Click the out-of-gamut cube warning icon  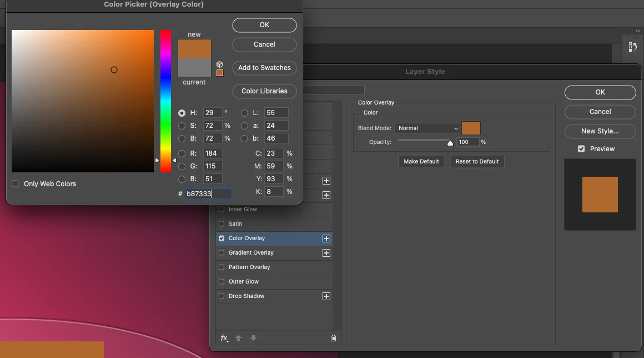point(220,64)
